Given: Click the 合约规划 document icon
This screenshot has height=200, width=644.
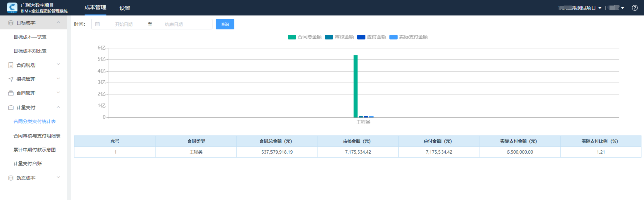Looking at the screenshot, I should pyautogui.click(x=11, y=65).
